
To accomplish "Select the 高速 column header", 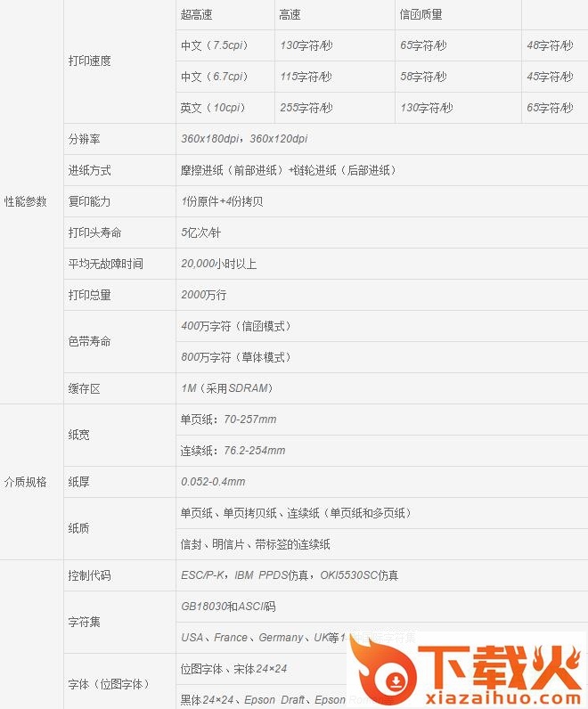I will click(290, 14).
